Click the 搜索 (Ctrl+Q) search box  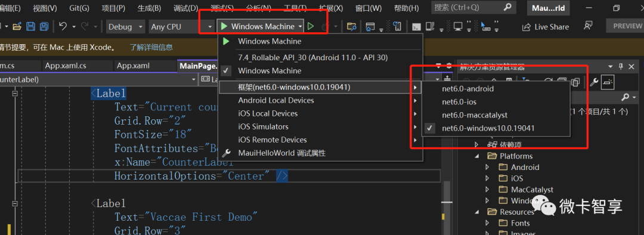(x=473, y=7)
